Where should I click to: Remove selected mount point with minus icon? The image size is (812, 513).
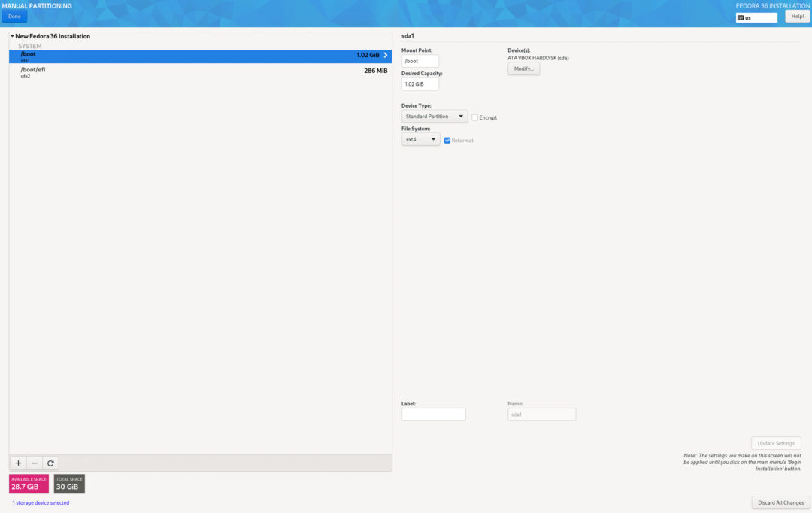pos(34,463)
